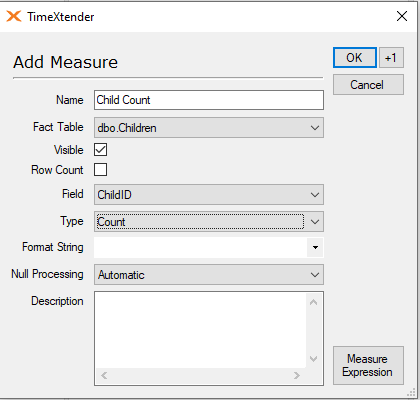This screenshot has height=400, width=420.
Task: Click the Format String input box
Action: [200, 248]
